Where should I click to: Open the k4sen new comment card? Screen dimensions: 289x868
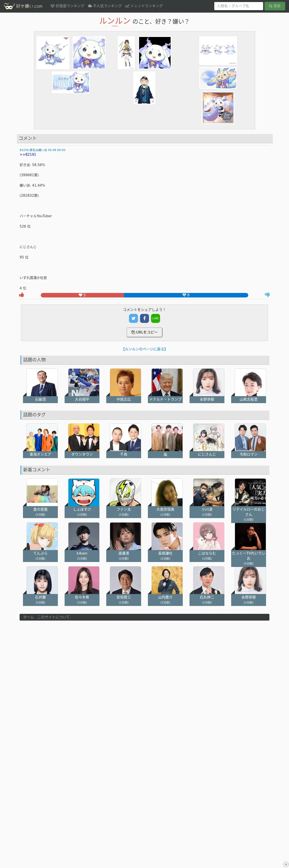(82, 542)
